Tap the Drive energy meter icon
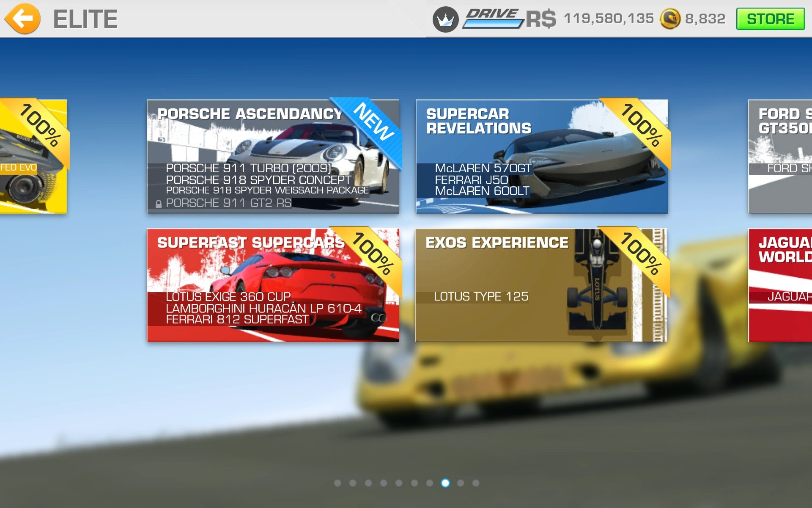This screenshot has height=508, width=812. pyautogui.click(x=493, y=19)
